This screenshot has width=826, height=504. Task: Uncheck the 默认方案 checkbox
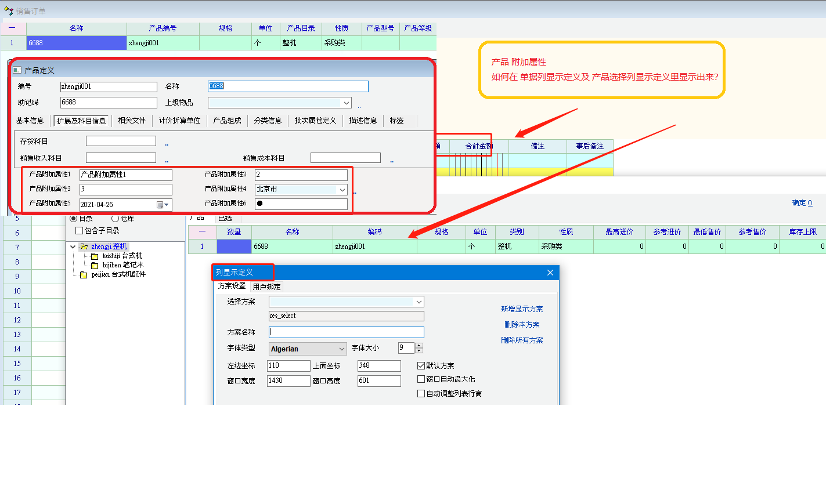tap(421, 366)
